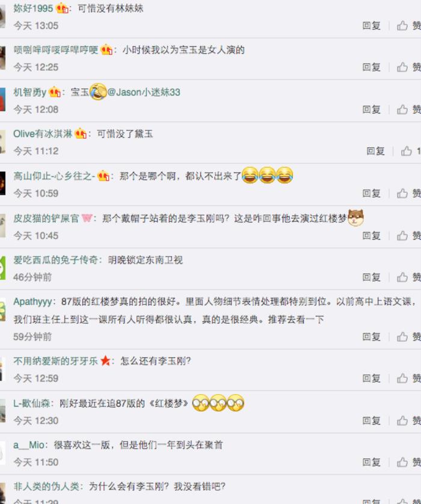The width and height of the screenshot is (421, 504).
Task: Open a__Mio's user page
Action: pos(29,445)
